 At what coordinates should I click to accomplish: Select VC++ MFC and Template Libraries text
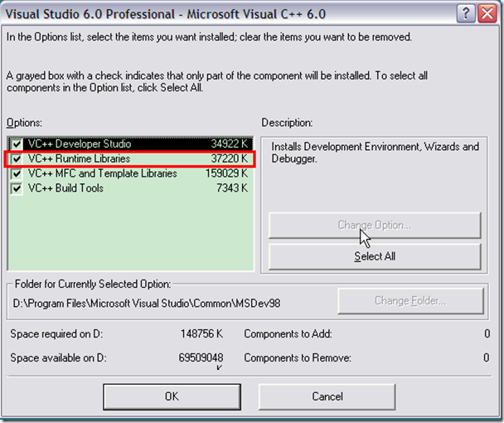coord(103,173)
